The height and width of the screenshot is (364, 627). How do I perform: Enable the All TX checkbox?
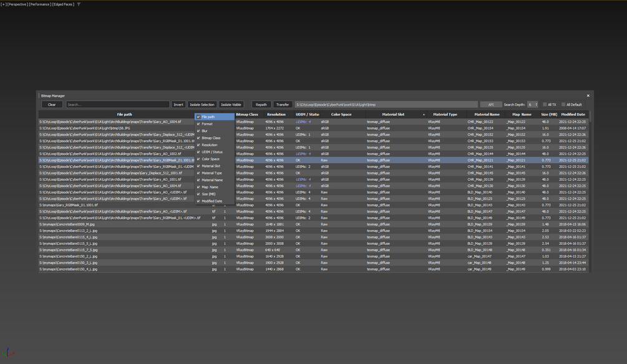point(545,105)
